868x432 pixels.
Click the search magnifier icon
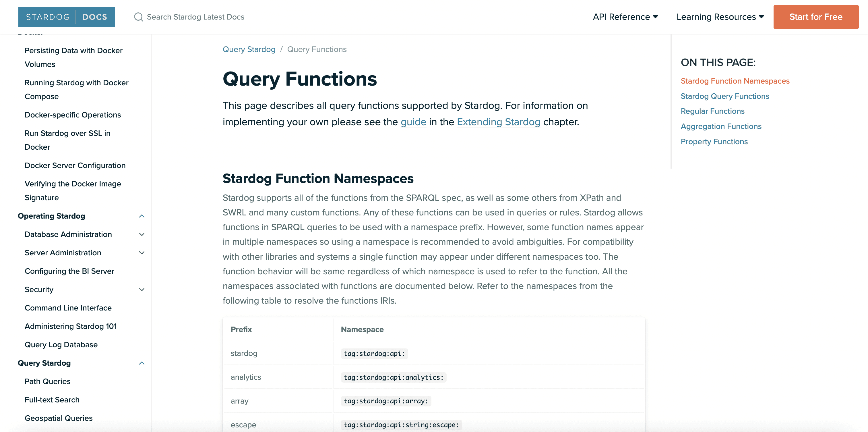[138, 17]
